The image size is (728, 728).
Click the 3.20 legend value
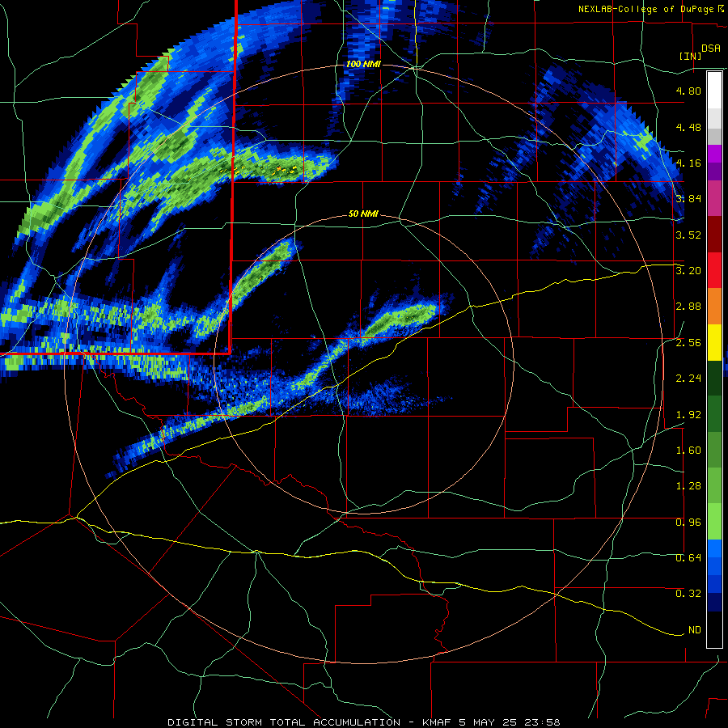688,271
